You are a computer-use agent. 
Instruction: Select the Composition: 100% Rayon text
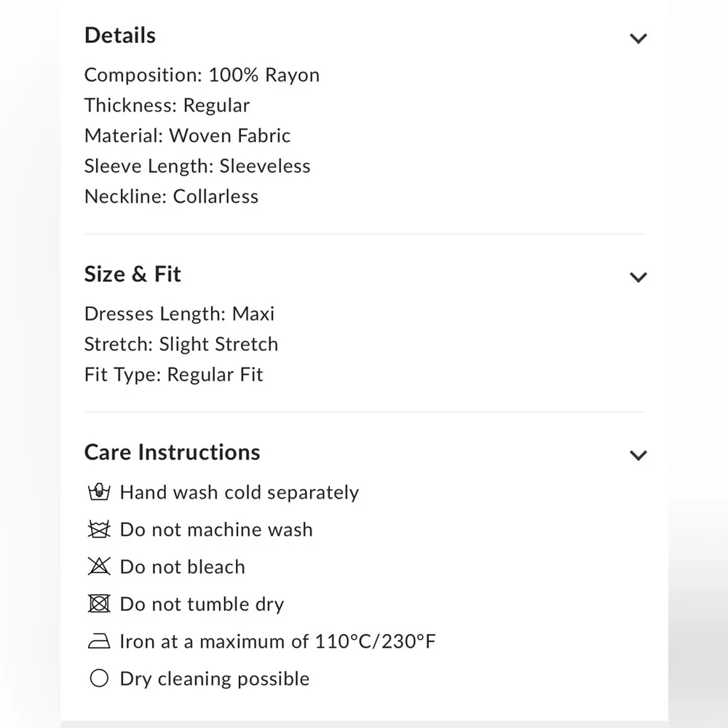coord(202,75)
